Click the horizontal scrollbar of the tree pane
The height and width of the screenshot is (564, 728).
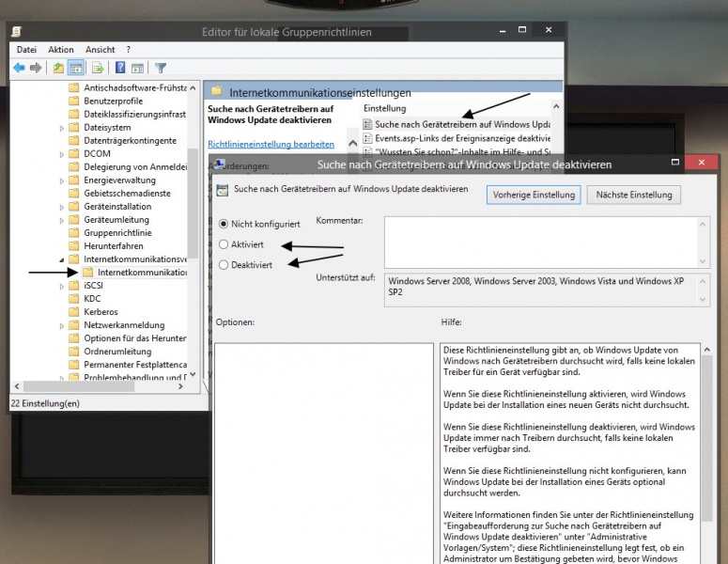point(99,386)
